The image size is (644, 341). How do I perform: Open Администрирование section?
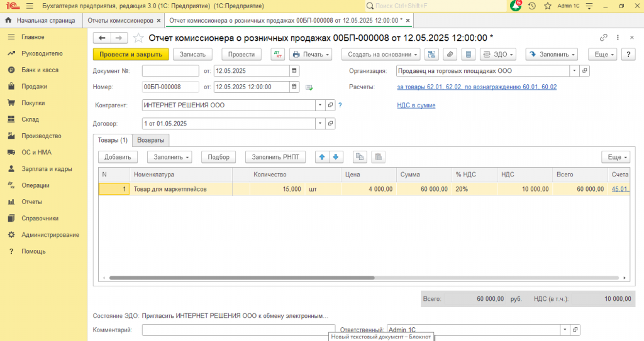[50, 235]
